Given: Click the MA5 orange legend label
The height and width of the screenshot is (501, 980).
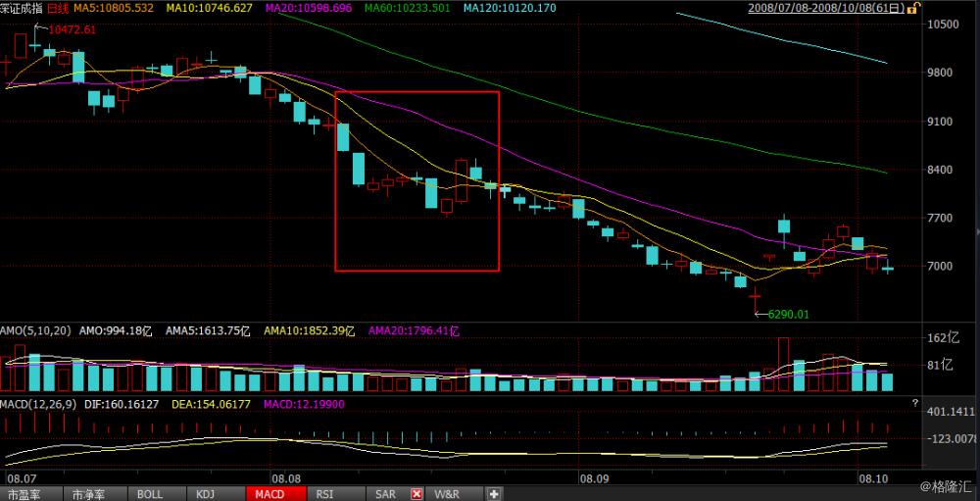Looking at the screenshot, I should click(113, 8).
